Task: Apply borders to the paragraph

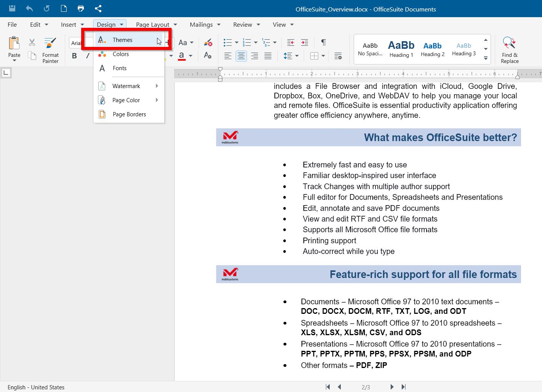Action: pos(314,56)
